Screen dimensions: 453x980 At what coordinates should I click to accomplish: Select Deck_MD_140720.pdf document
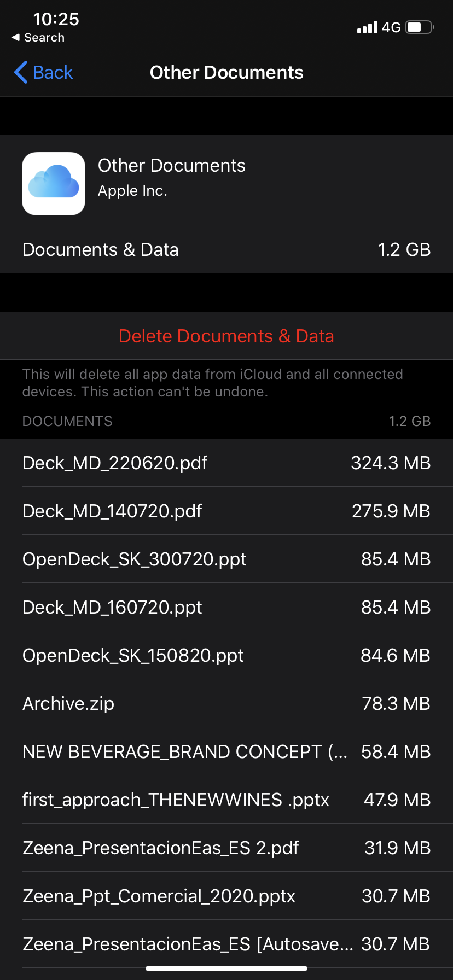(x=226, y=511)
